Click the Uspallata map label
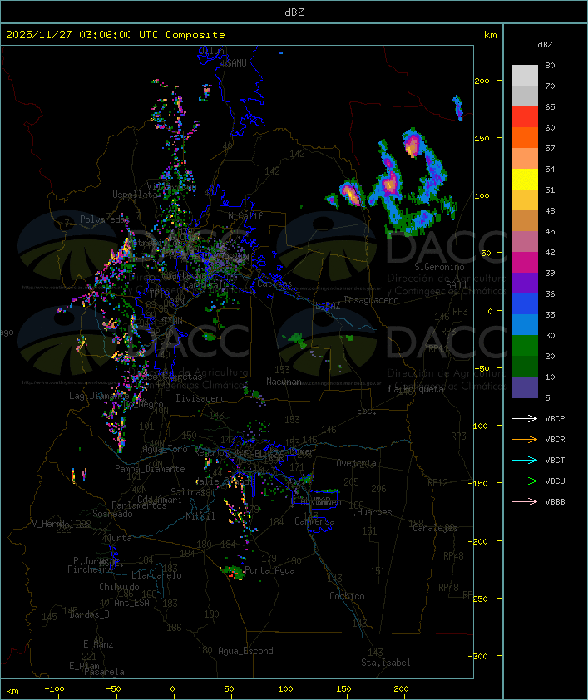The image size is (588, 700). click(x=135, y=195)
